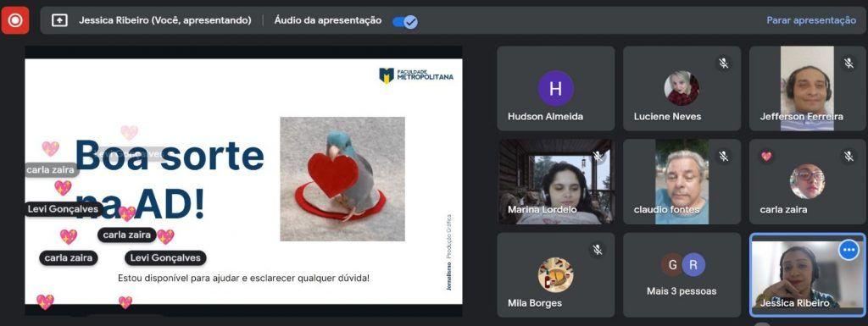Viewport: 868px width, 326px height.
Task: Click the Jessica Ribeiro (Você, apresentando) label
Action: pos(165,20)
